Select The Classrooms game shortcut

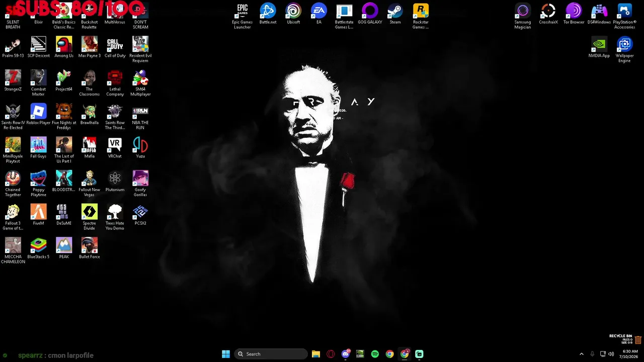point(90,83)
